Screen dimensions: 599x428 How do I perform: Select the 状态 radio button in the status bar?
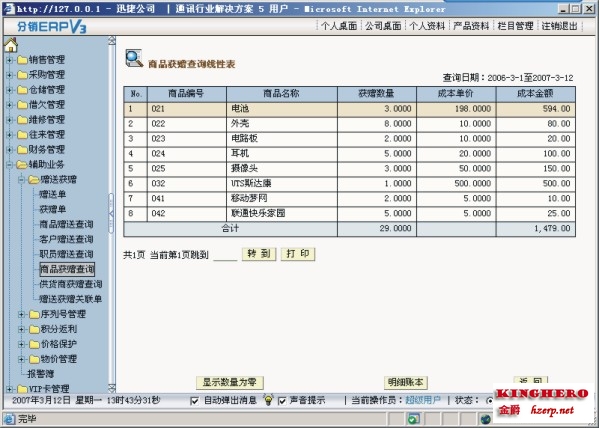point(489,401)
